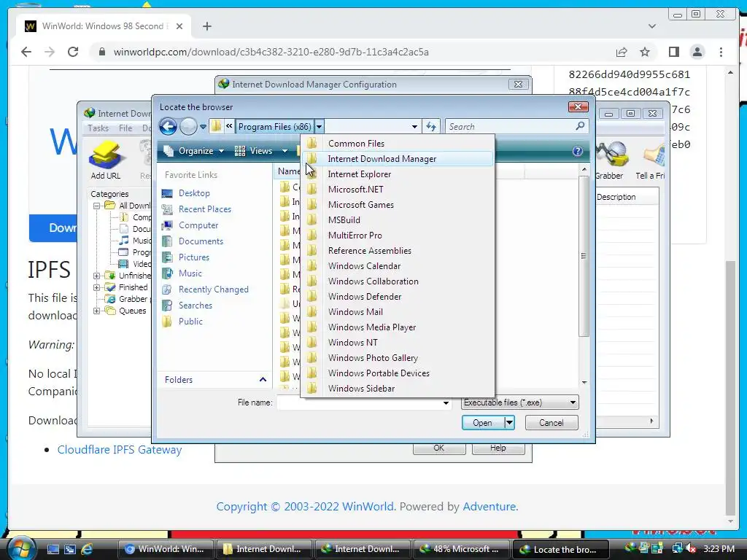Click the refresh button beside the address bar

click(430, 127)
